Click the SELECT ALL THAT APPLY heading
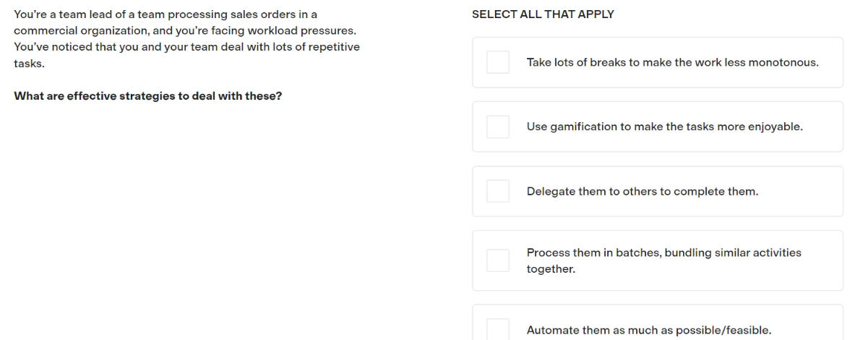 (x=543, y=14)
